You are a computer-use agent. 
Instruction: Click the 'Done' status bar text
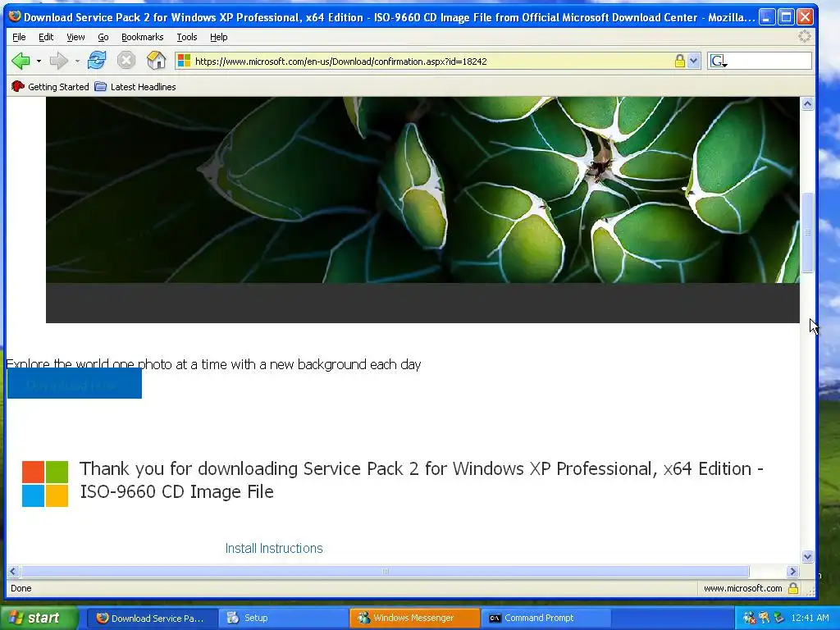pyautogui.click(x=21, y=588)
